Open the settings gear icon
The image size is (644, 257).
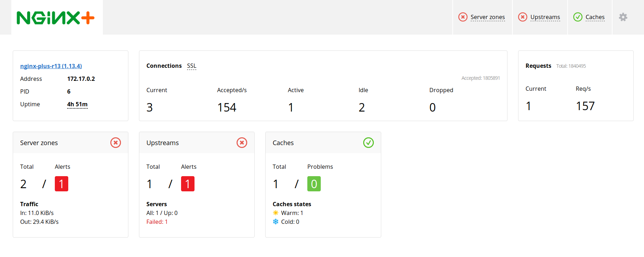pyautogui.click(x=623, y=17)
